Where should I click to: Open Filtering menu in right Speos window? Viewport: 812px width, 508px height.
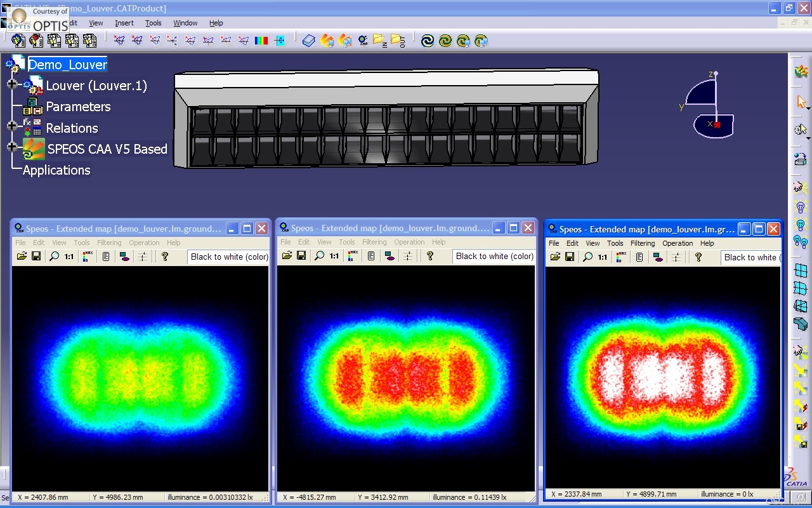tap(643, 243)
